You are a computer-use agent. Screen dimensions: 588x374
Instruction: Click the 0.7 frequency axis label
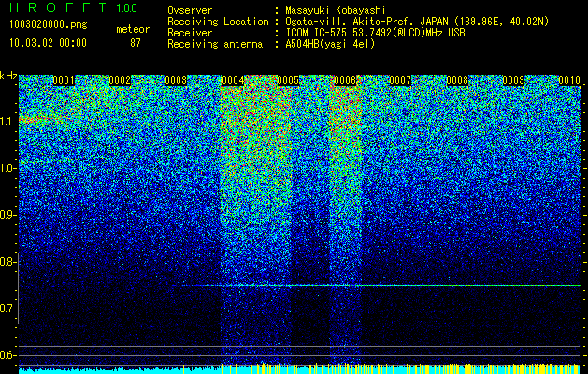[7, 309]
